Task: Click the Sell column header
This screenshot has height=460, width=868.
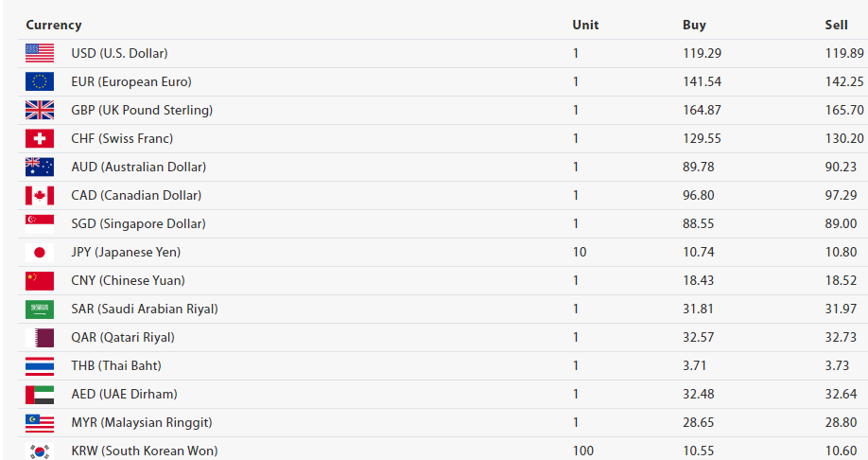Action: 836,25
